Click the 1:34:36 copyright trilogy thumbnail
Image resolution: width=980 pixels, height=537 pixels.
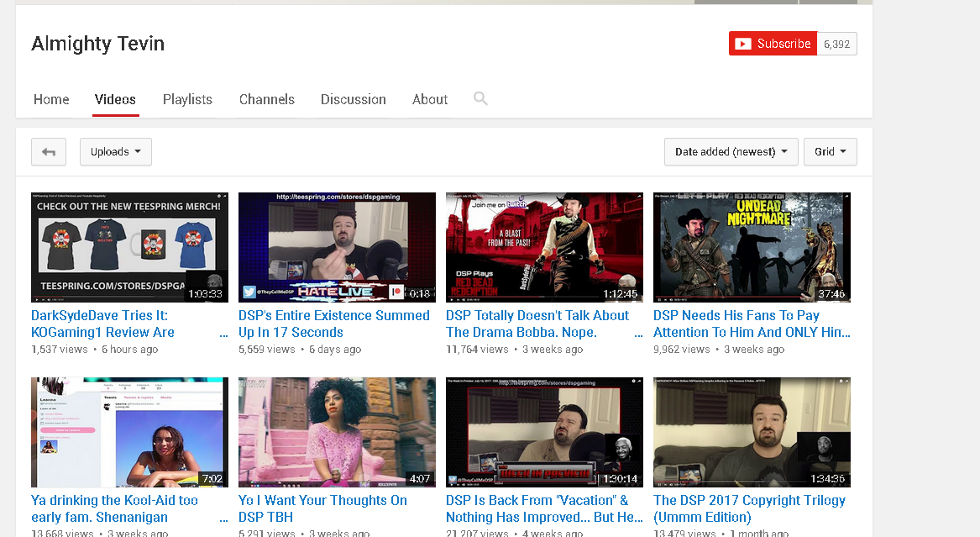pyautogui.click(x=752, y=432)
